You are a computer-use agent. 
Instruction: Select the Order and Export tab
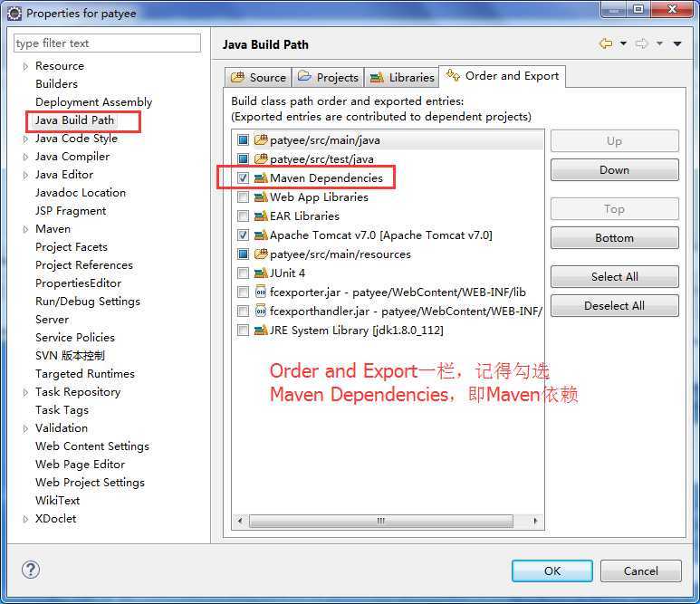[503, 76]
